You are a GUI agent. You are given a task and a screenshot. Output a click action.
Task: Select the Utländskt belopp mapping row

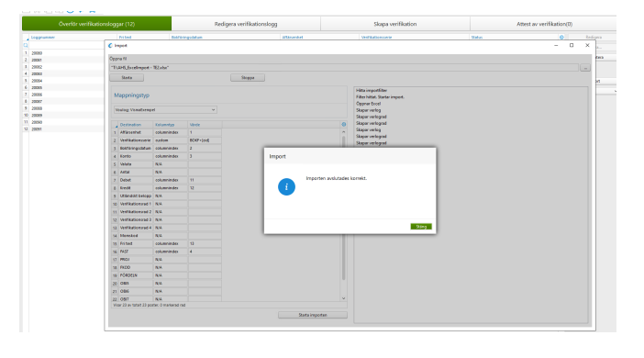coord(167,196)
